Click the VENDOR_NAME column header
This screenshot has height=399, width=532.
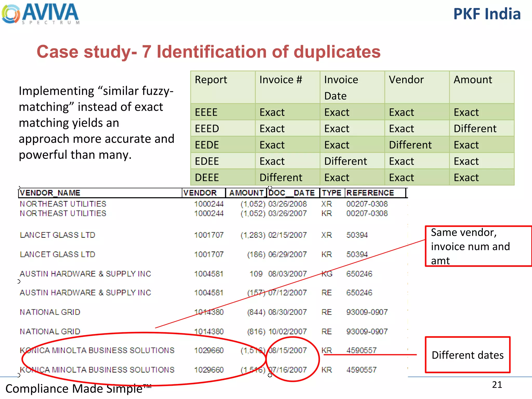pyautogui.click(x=100, y=193)
